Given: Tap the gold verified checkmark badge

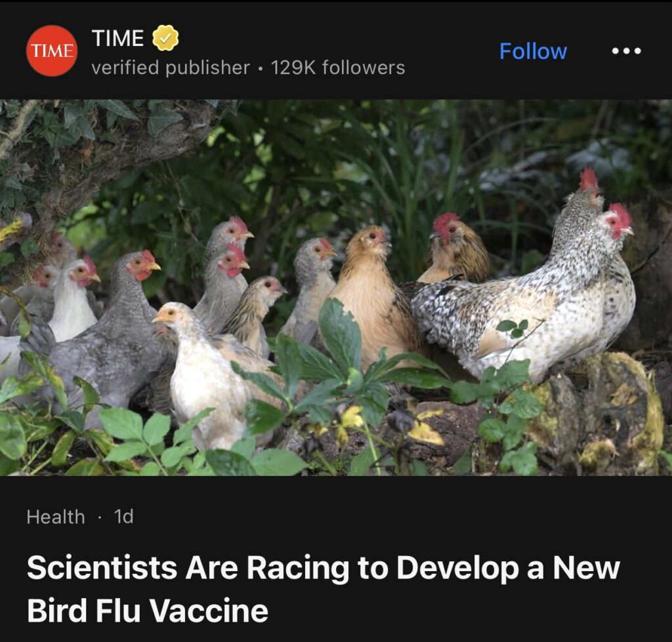Looking at the screenshot, I should click(x=166, y=38).
